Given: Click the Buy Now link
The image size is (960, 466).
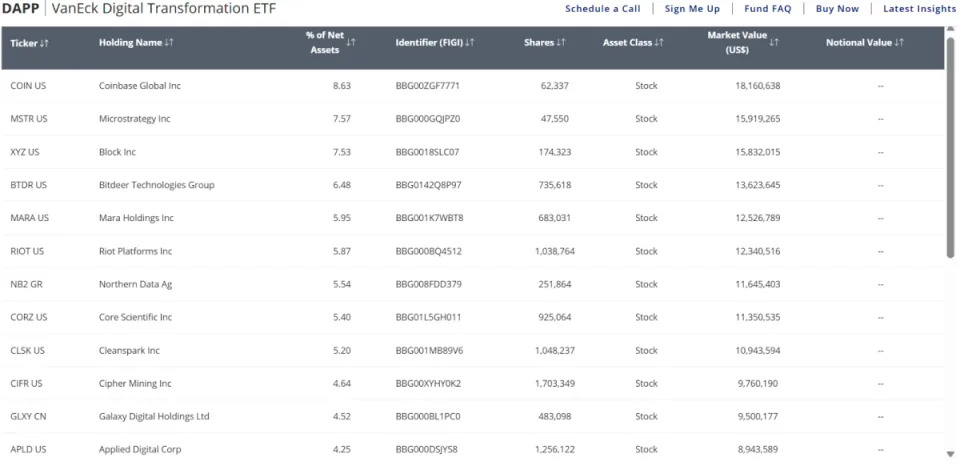Looking at the screenshot, I should click(x=837, y=9).
